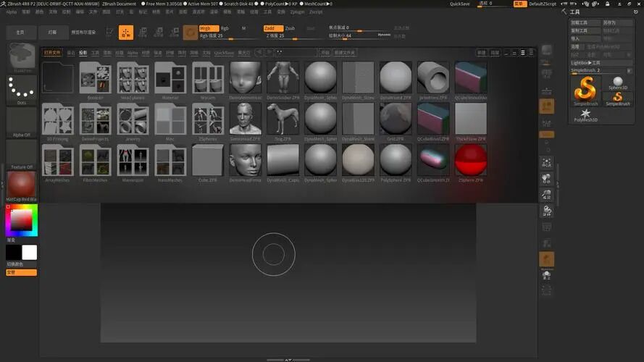Open the Dots stroke selector
The image size is (644, 362).
click(21, 88)
